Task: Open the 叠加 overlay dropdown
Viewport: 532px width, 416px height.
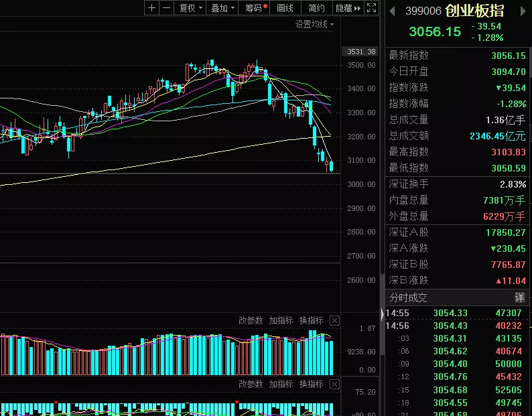Action: [222, 8]
